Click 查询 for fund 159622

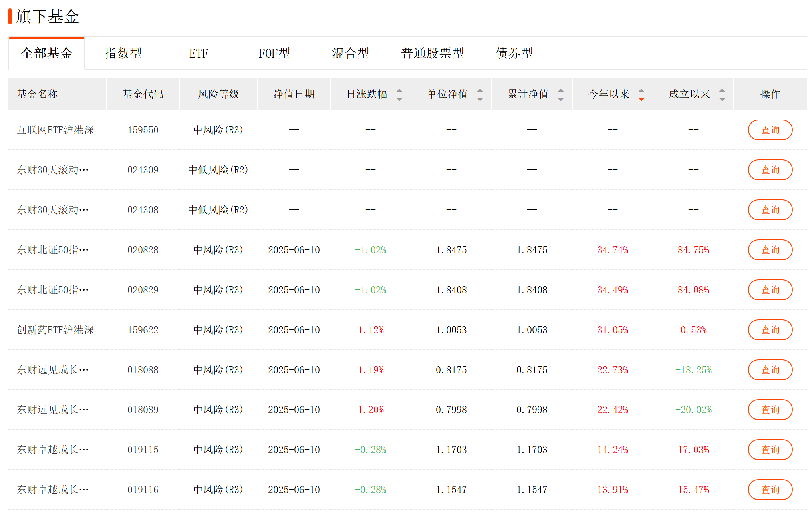(770, 330)
